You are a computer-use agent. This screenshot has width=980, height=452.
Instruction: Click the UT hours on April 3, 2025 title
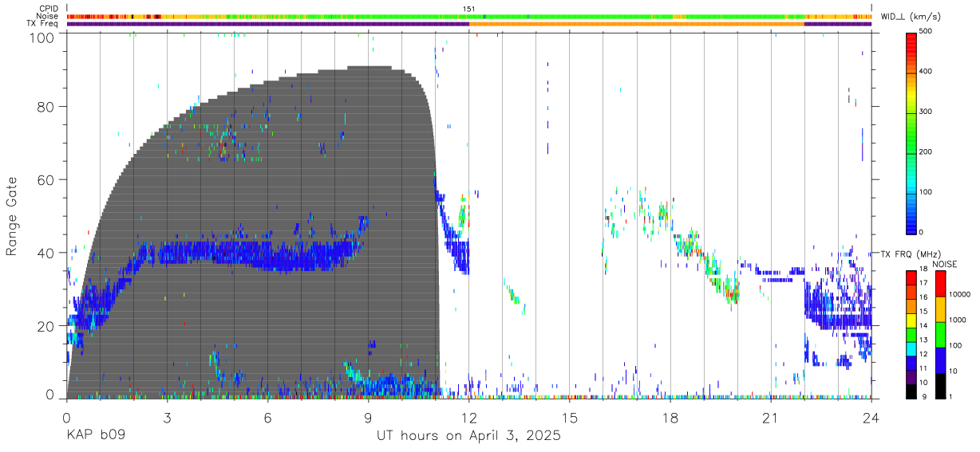pyautogui.click(x=468, y=436)
